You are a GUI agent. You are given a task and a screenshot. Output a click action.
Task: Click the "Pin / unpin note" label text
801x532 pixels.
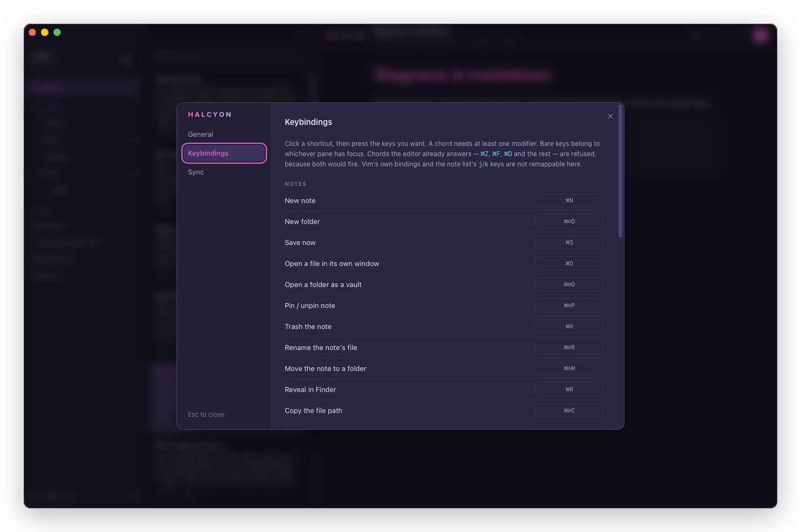click(x=310, y=306)
